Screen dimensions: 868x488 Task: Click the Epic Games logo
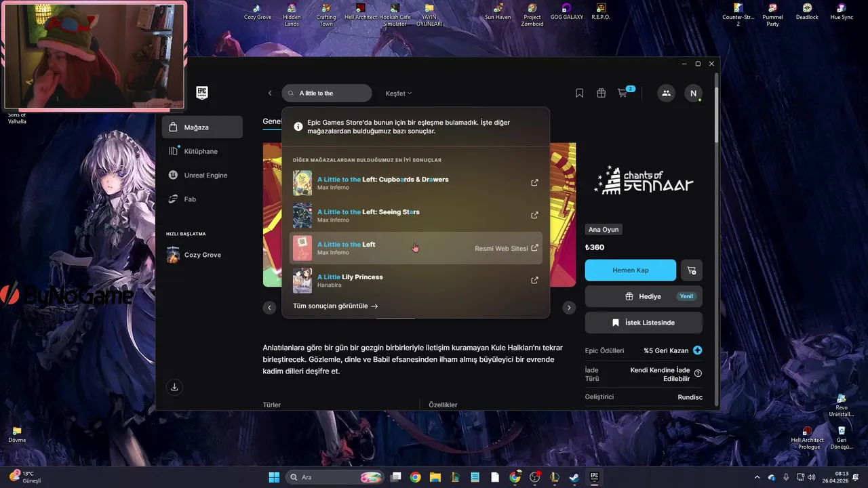pos(201,93)
